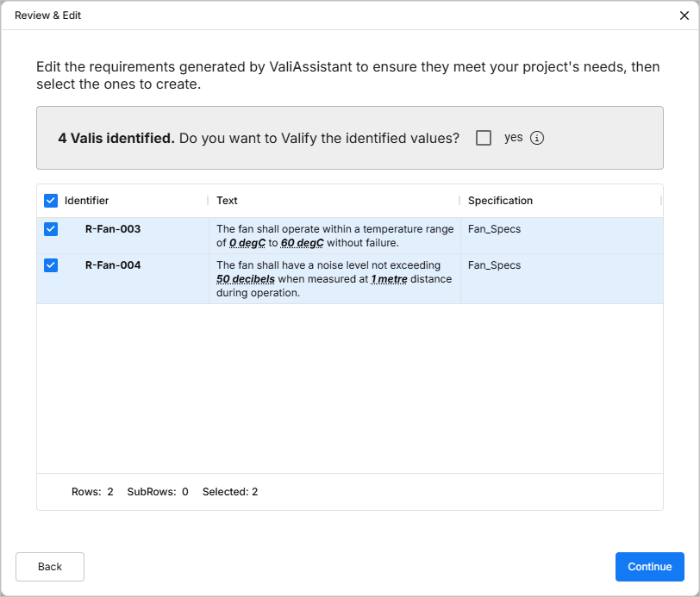This screenshot has width=700, height=597.
Task: Click the Specification column header
Action: (x=500, y=201)
